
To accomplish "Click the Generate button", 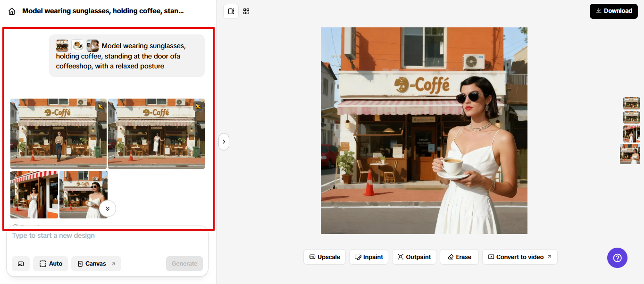I will pyautogui.click(x=184, y=264).
